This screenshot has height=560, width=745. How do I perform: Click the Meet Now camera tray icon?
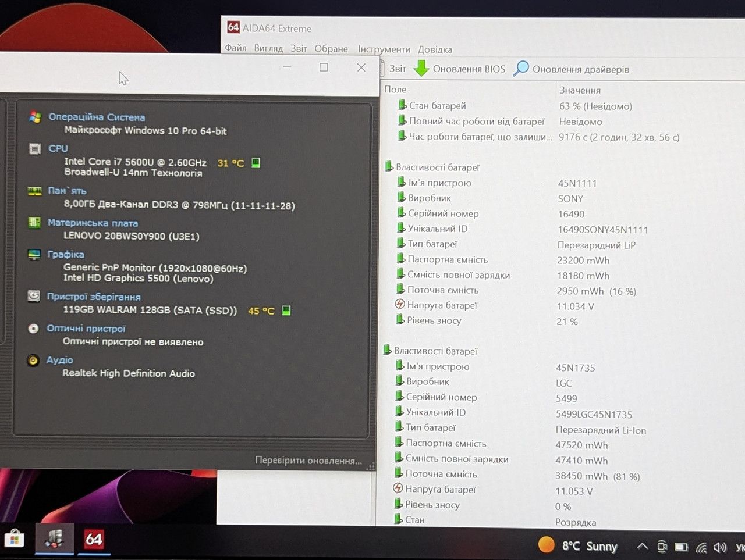[x=662, y=547]
